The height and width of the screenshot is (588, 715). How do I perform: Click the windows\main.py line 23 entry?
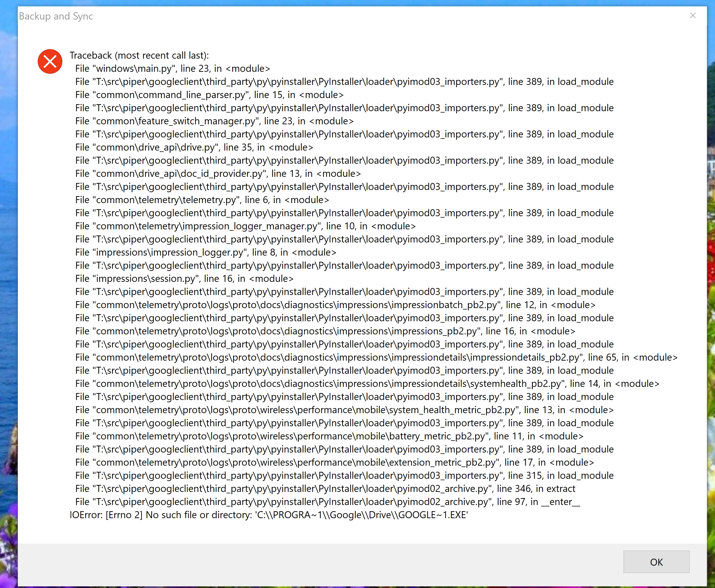coord(172,68)
